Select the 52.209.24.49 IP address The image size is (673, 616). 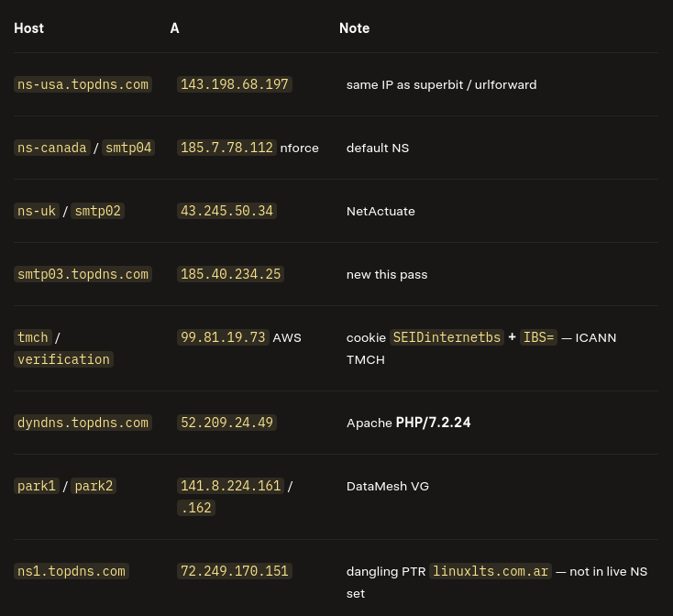[226, 423]
